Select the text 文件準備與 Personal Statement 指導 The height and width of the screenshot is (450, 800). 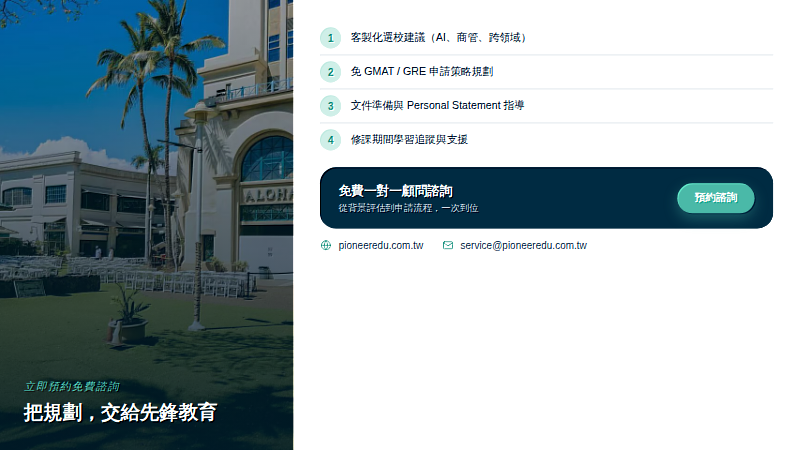(437, 105)
